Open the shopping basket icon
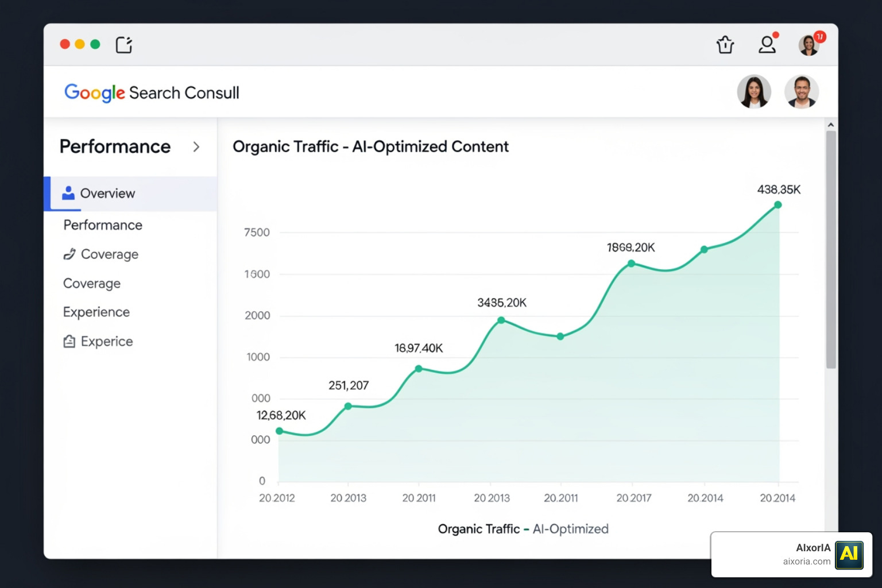The image size is (882, 588). coord(725,44)
